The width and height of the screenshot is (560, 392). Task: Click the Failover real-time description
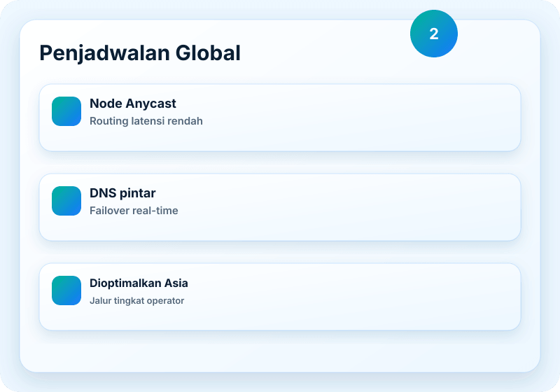point(134,211)
